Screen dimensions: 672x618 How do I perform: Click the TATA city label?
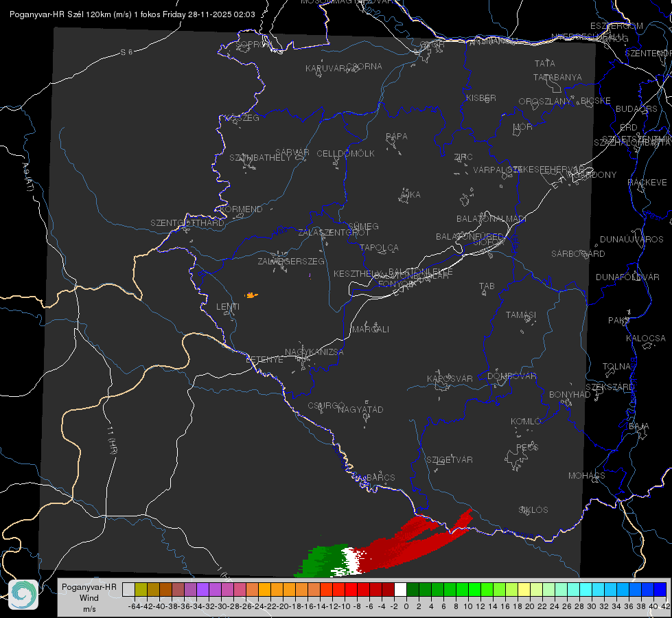coord(545,63)
